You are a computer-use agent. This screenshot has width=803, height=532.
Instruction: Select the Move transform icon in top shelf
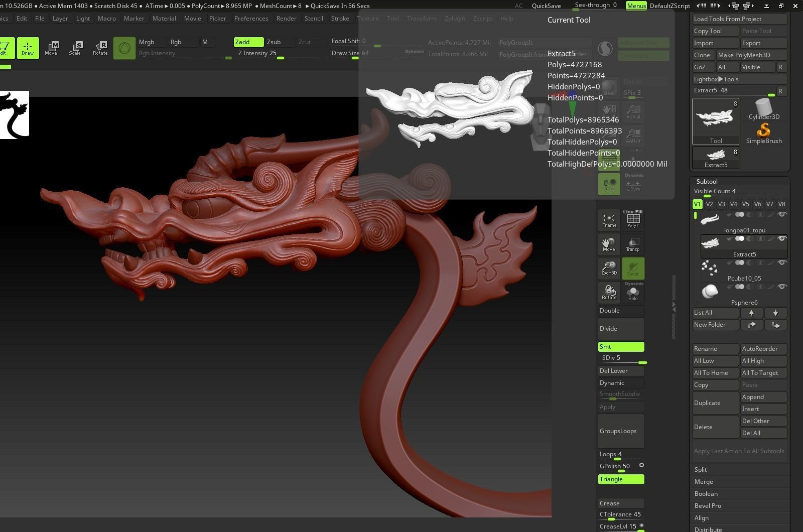point(51,48)
